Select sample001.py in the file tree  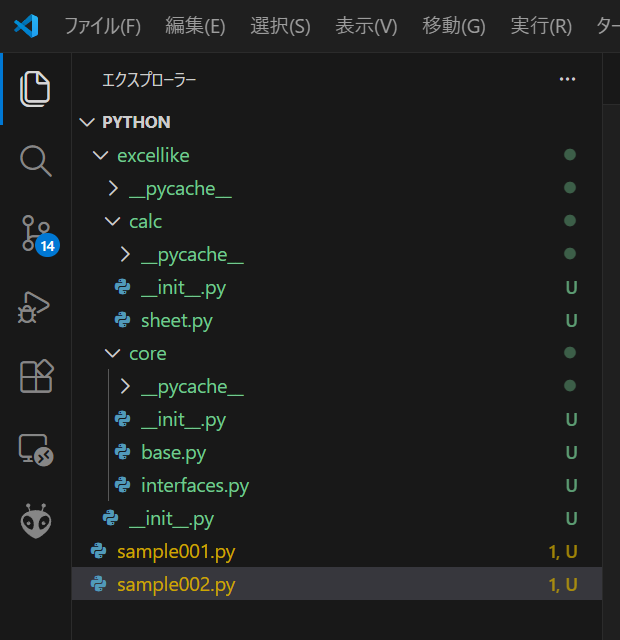coord(176,551)
